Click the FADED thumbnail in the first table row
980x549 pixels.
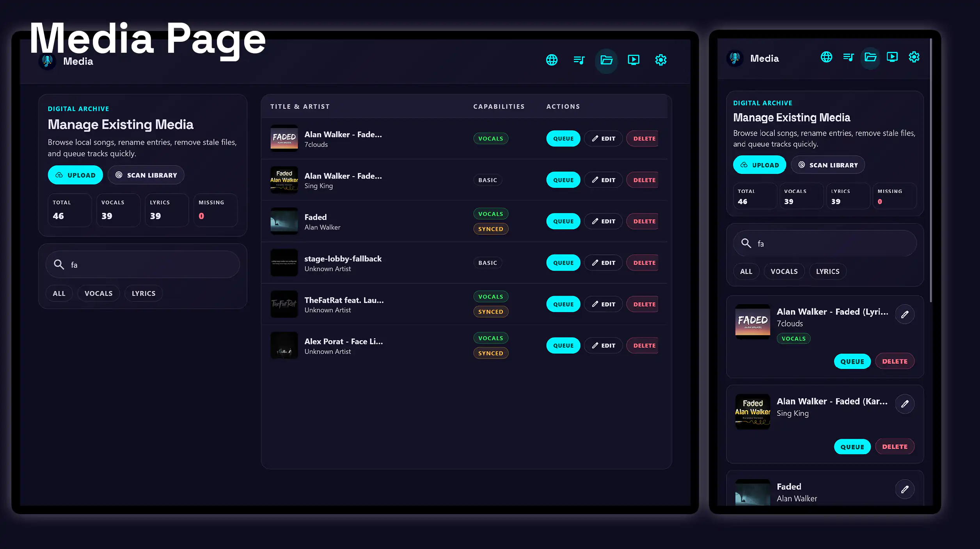coord(284,138)
